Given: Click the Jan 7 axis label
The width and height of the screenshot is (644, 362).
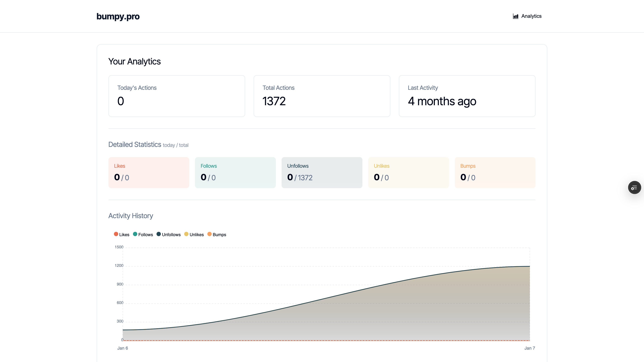Looking at the screenshot, I should [x=530, y=348].
